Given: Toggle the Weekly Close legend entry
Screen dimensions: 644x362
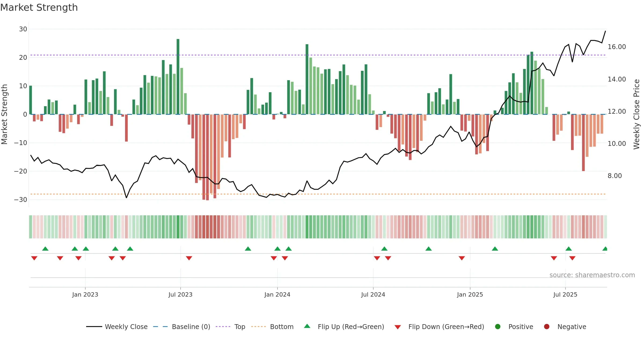Looking at the screenshot, I should coord(117,327).
